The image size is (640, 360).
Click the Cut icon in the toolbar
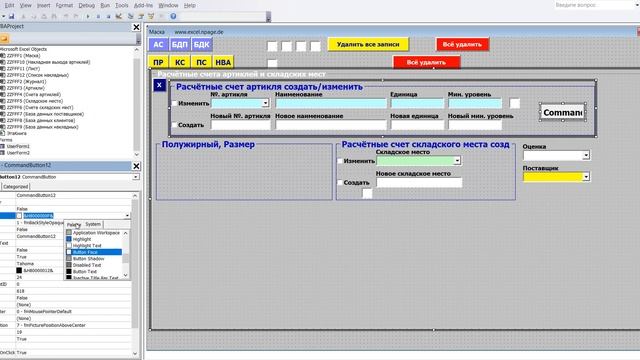[x=23, y=16]
